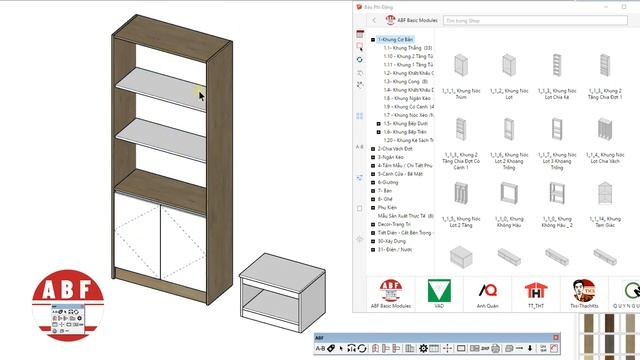Collapse the 1-Khung Cơ Bản tree node
The height and width of the screenshot is (360, 640).
(x=373, y=40)
